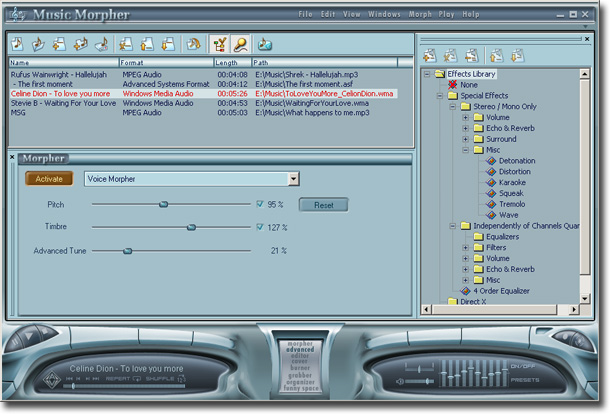The image size is (610, 414).
Task: Expand Volume folder under Stereo / Mono Only
Action: pos(465,117)
